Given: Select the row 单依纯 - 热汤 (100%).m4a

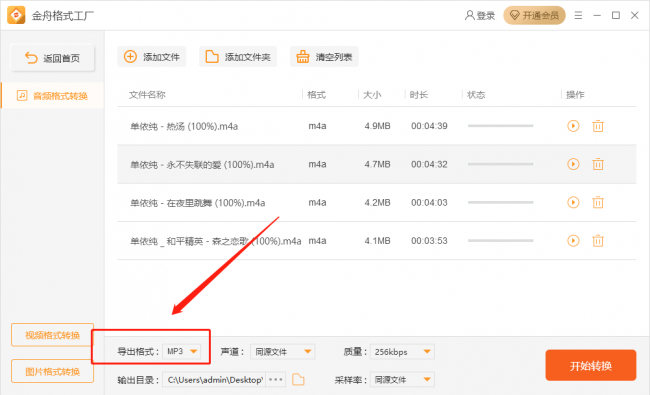Looking at the screenshot, I should (376, 126).
